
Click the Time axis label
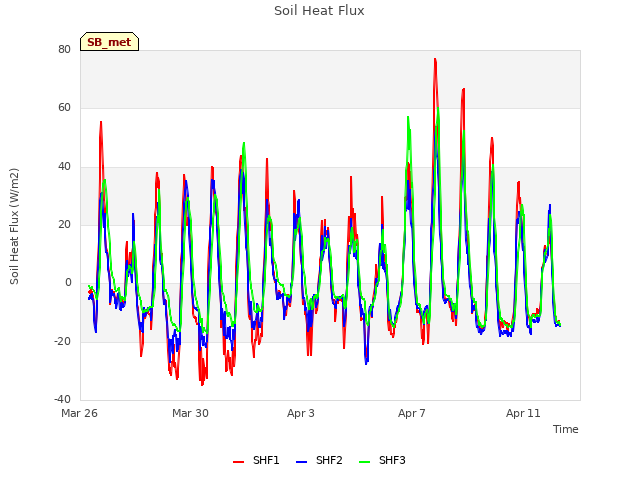(566, 429)
